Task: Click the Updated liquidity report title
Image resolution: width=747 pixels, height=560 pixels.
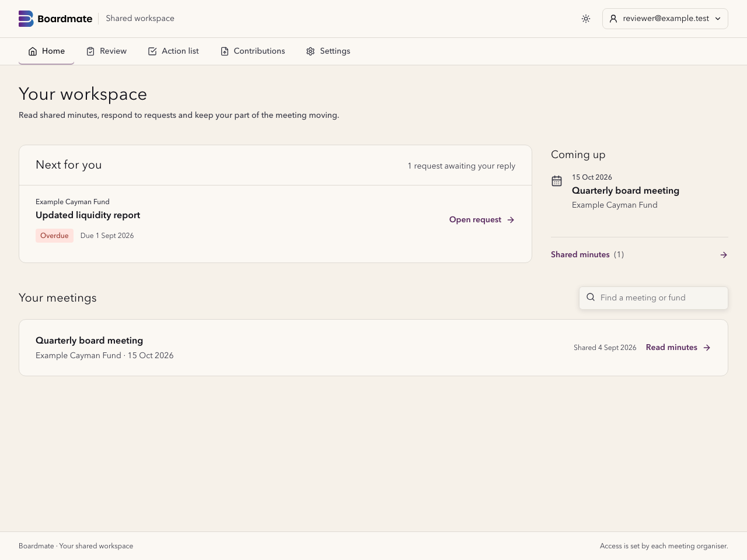Action: 88,215
